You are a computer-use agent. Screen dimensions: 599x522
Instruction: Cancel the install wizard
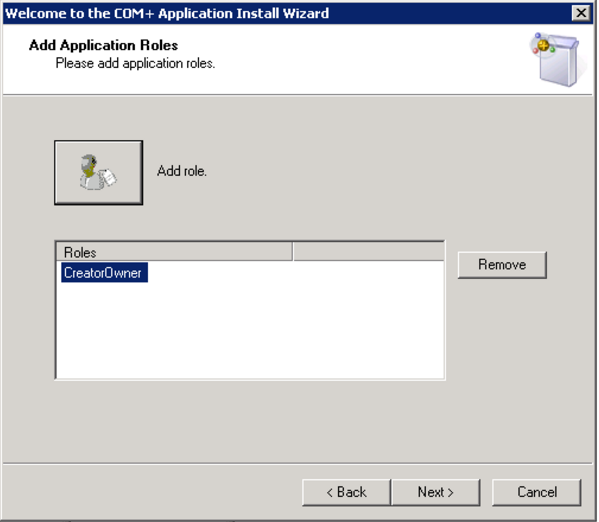coord(537,492)
